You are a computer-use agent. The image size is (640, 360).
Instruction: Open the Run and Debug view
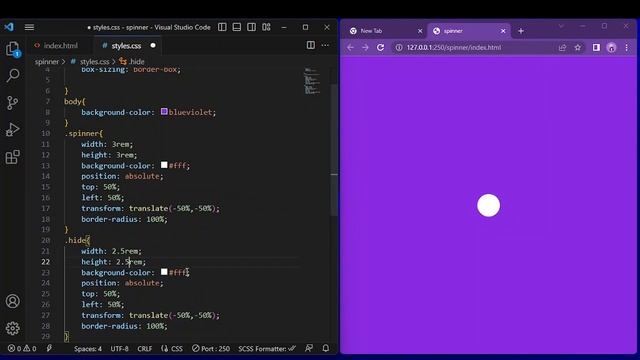[13, 129]
